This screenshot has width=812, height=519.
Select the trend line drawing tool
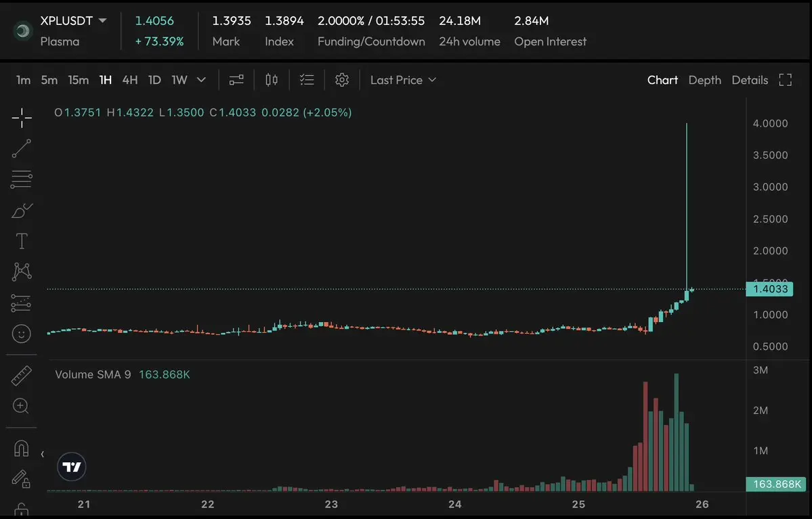[22, 148]
